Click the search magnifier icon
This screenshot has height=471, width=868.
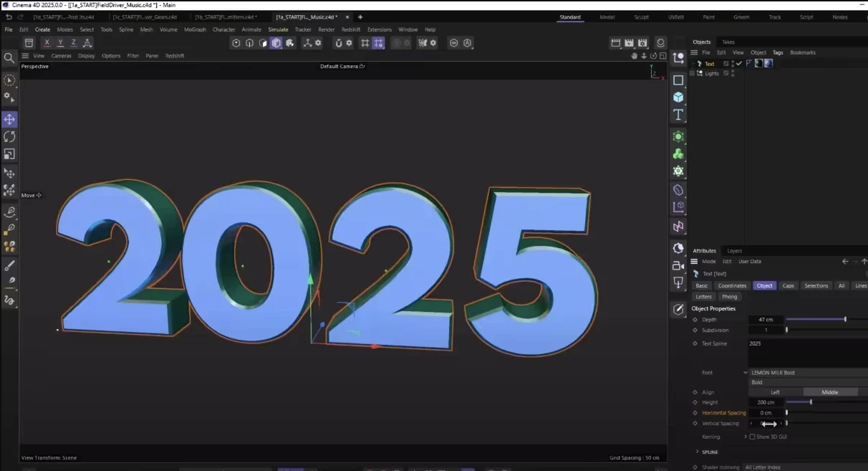pyautogui.click(x=9, y=58)
